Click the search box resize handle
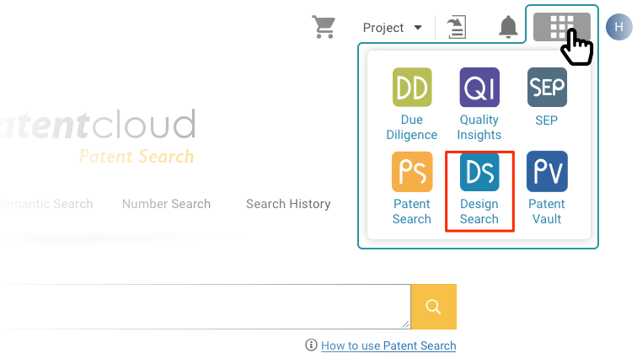Viewport: 637px width, 364px height. pyautogui.click(x=405, y=324)
